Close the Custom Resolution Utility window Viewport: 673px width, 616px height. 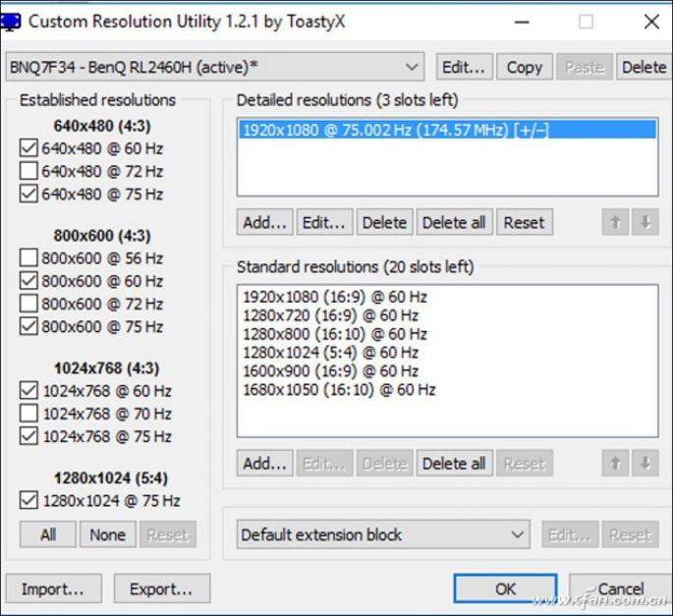(x=651, y=22)
